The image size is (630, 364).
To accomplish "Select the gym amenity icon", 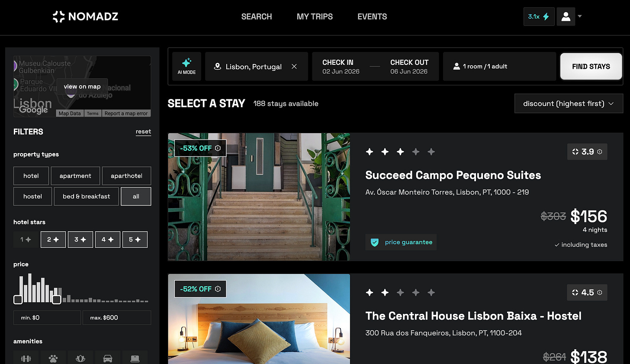I will [26, 358].
